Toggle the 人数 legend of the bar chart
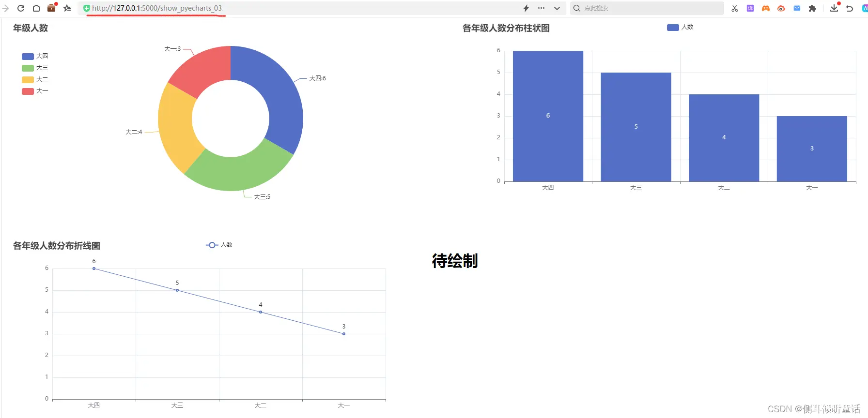This screenshot has width=868, height=418. pyautogui.click(x=680, y=27)
